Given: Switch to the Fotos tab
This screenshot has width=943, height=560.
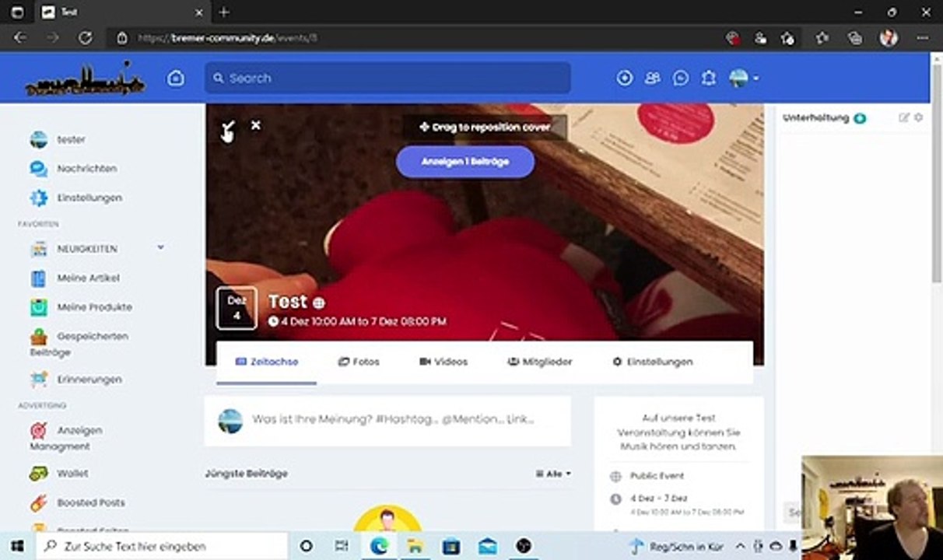Looking at the screenshot, I should [359, 362].
